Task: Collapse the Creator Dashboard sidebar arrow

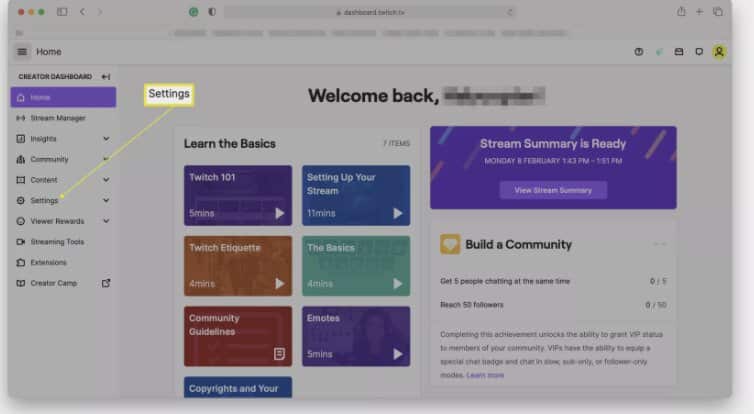Action: click(106, 76)
